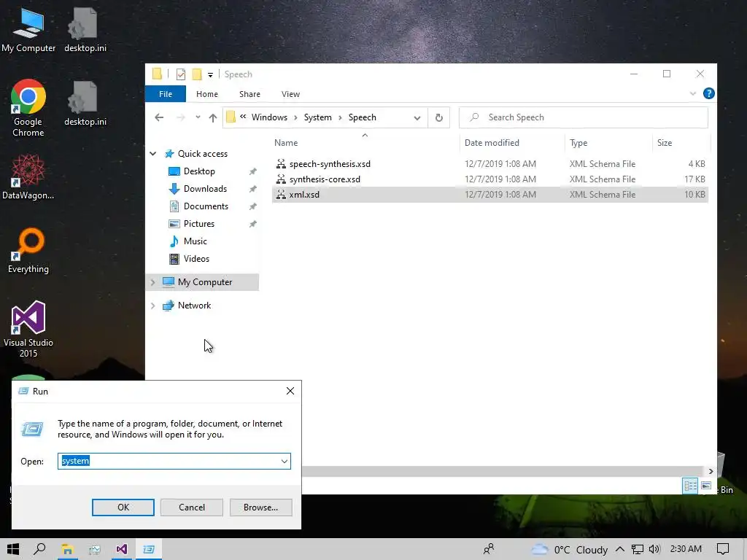
Task: Click the Run taskbar button
Action: pyautogui.click(x=149, y=549)
